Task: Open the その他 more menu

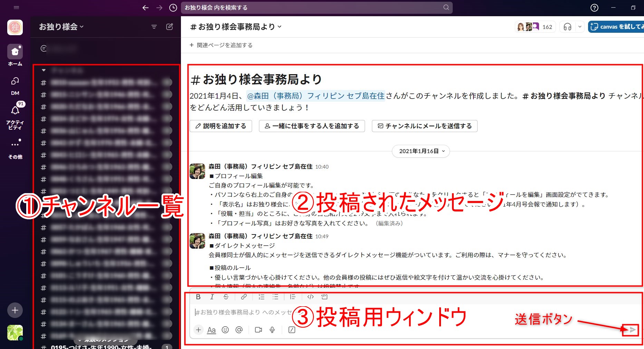Action: 15,149
